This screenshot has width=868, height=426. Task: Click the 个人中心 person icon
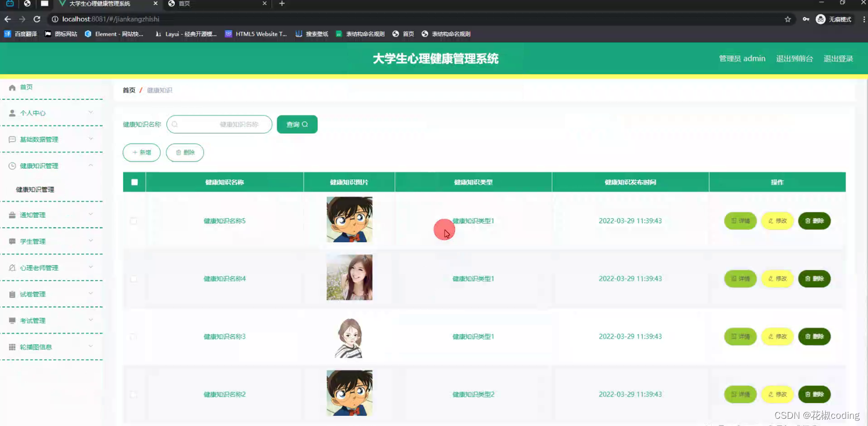pyautogui.click(x=11, y=112)
